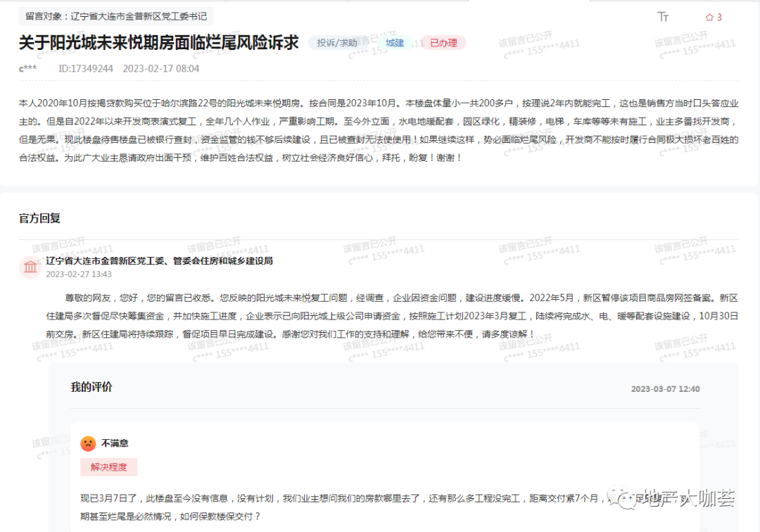
Task: Click the 解决程度 label tag
Action: point(108,467)
